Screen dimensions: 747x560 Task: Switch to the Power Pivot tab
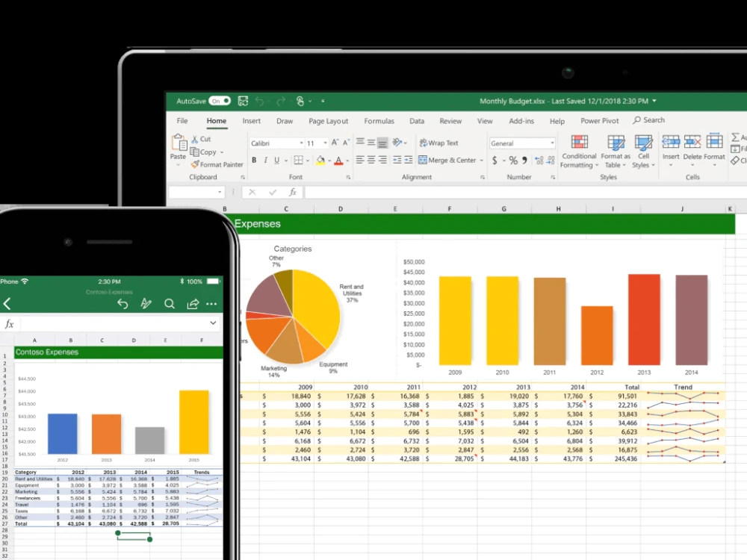[x=599, y=121]
